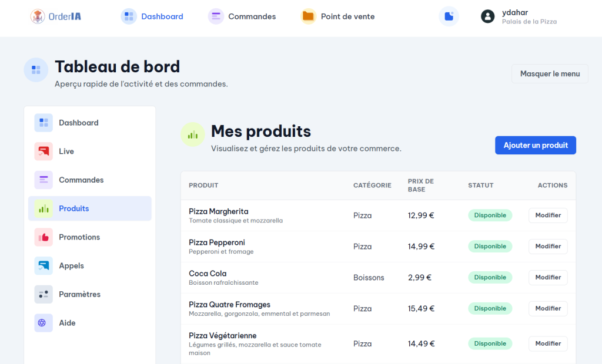Screen dimensions: 602x364
Task: Click the ydahar user avatar icon
Action: tap(487, 16)
